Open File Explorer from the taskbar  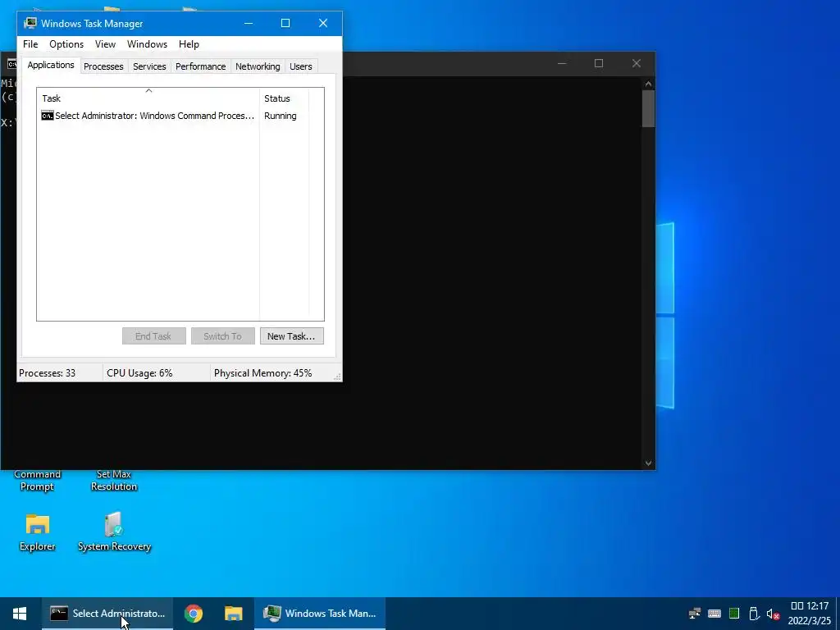[234, 614]
